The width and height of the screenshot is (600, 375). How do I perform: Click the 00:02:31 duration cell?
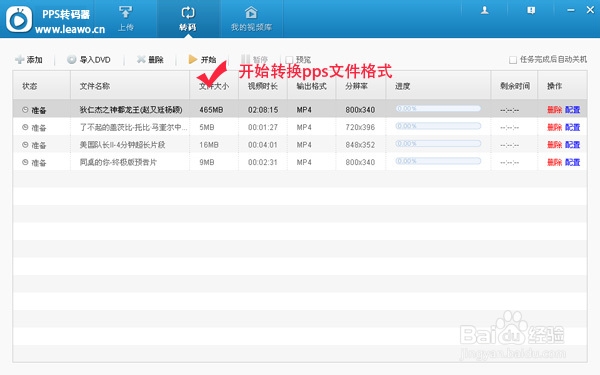[x=262, y=162]
